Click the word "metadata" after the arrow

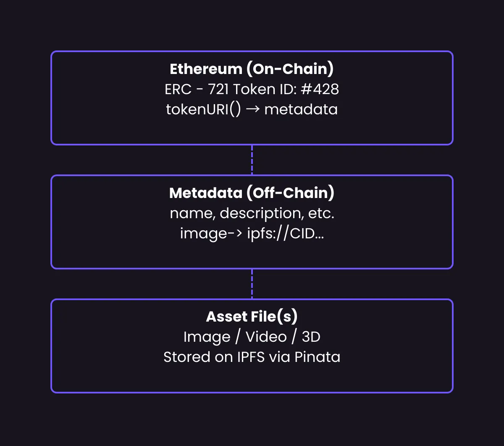click(301, 109)
